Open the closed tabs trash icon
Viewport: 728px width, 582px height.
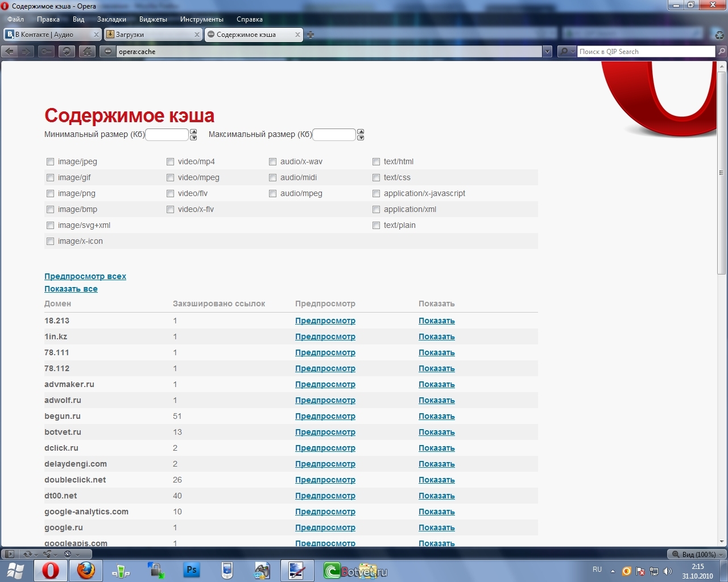(x=719, y=35)
